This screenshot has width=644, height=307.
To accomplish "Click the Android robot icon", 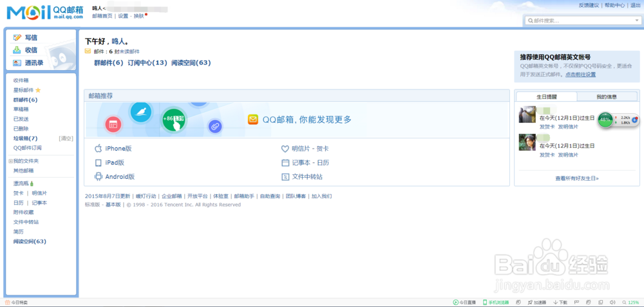I will point(98,176).
